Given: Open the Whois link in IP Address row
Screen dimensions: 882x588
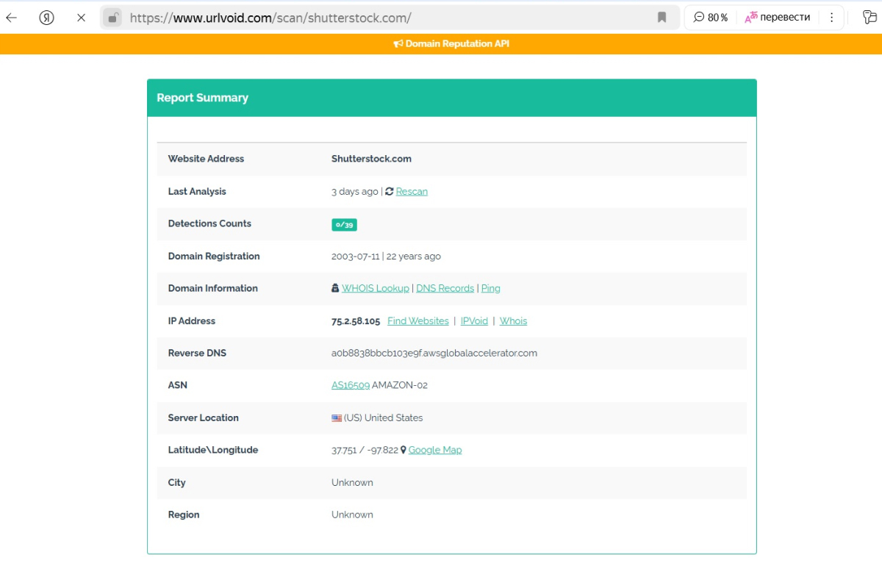Looking at the screenshot, I should coord(513,321).
